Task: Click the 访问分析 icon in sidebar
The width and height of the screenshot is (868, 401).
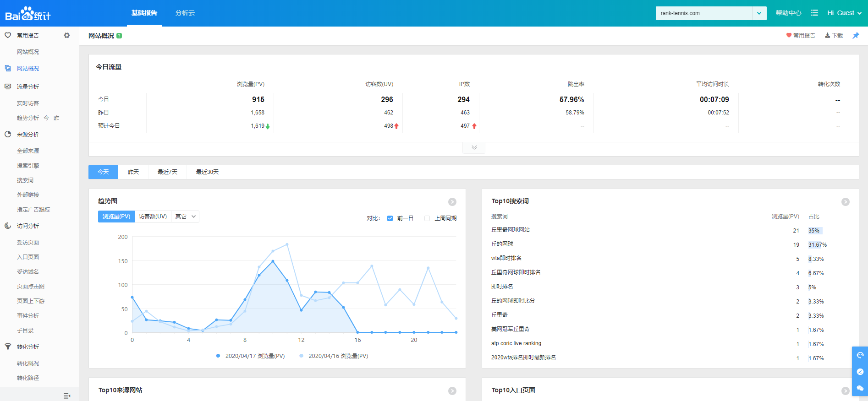Action: point(8,226)
